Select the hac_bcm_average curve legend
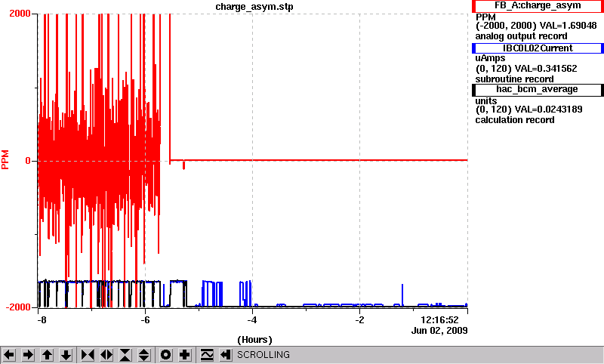The width and height of the screenshot is (604, 364). 538,89
